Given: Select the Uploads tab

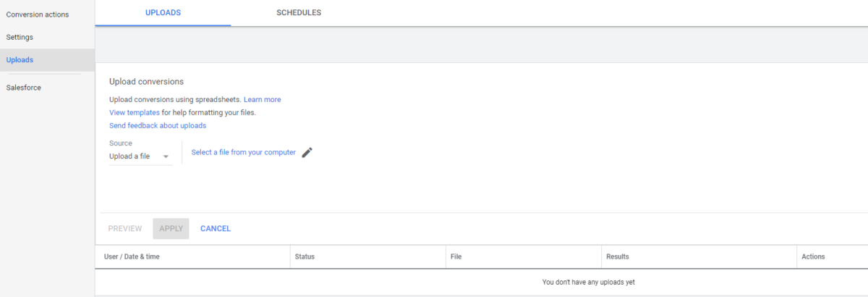Looking at the screenshot, I should 163,13.
